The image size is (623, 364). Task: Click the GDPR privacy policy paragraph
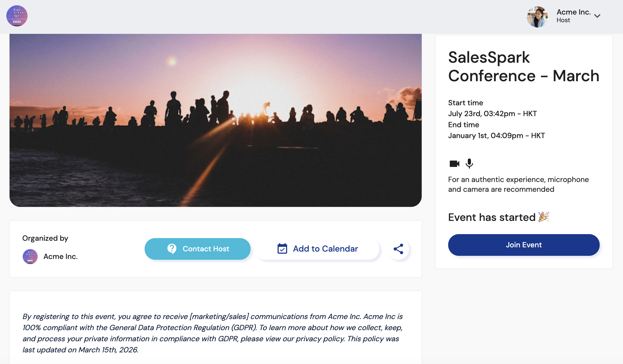pyautogui.click(x=212, y=333)
